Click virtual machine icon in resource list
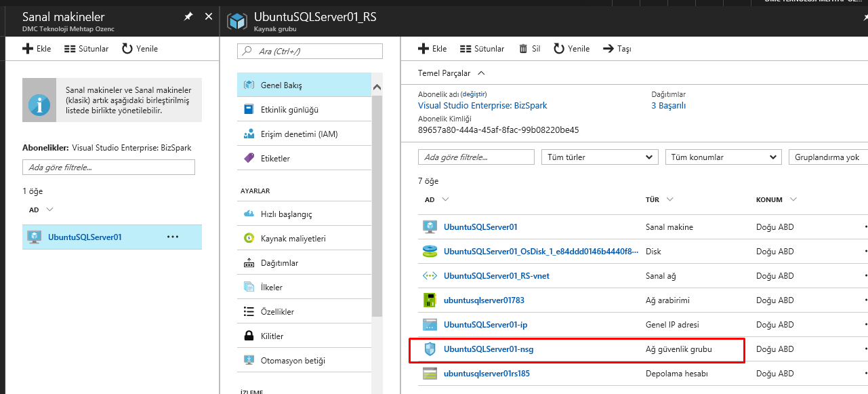 (x=430, y=227)
